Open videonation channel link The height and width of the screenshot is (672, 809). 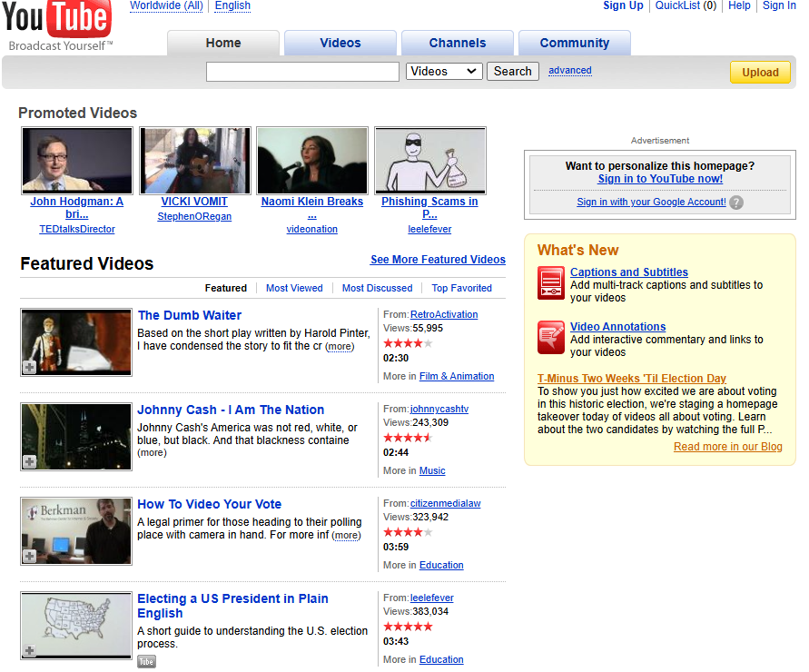pyautogui.click(x=312, y=229)
